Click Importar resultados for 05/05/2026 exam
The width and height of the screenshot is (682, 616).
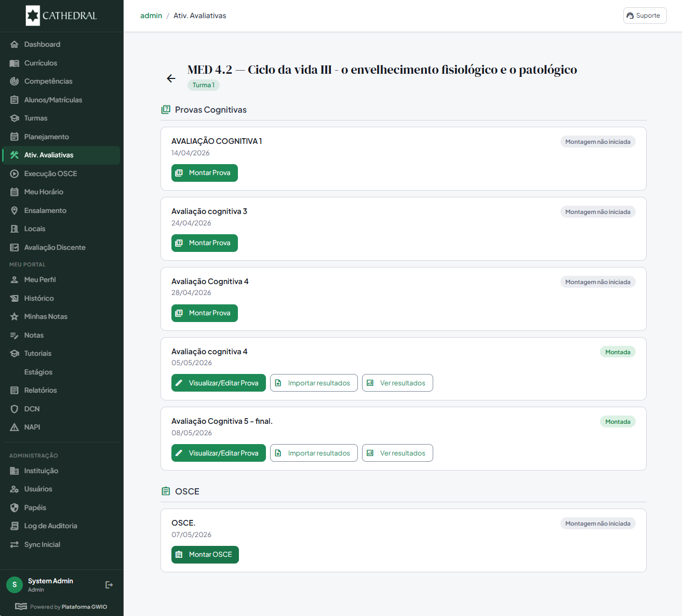(314, 383)
